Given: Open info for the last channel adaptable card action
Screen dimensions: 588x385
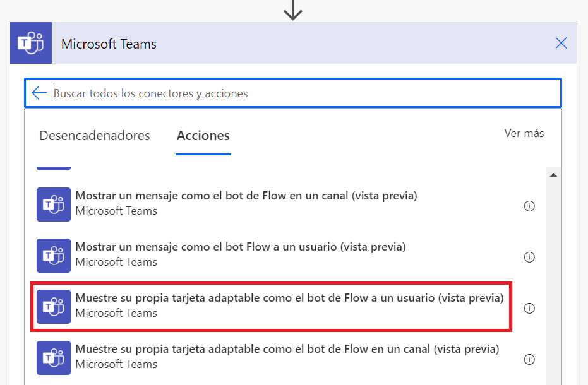Looking at the screenshot, I should pyautogui.click(x=529, y=359).
